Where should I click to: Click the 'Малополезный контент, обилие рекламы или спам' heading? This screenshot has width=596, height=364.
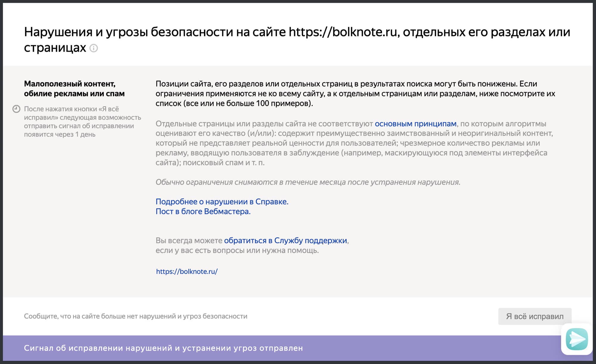click(x=74, y=88)
